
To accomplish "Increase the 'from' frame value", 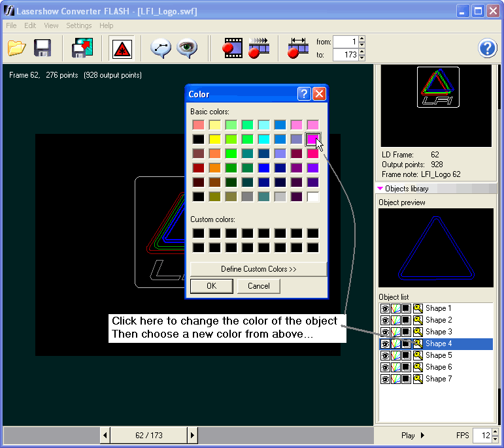I will 362,39.
